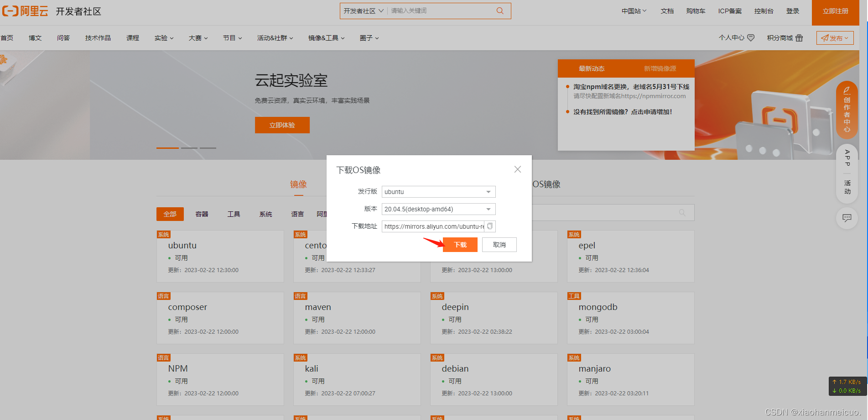The height and width of the screenshot is (420, 868).
Task: Open the 发行版 ubuntu dropdown
Action: tap(438, 192)
